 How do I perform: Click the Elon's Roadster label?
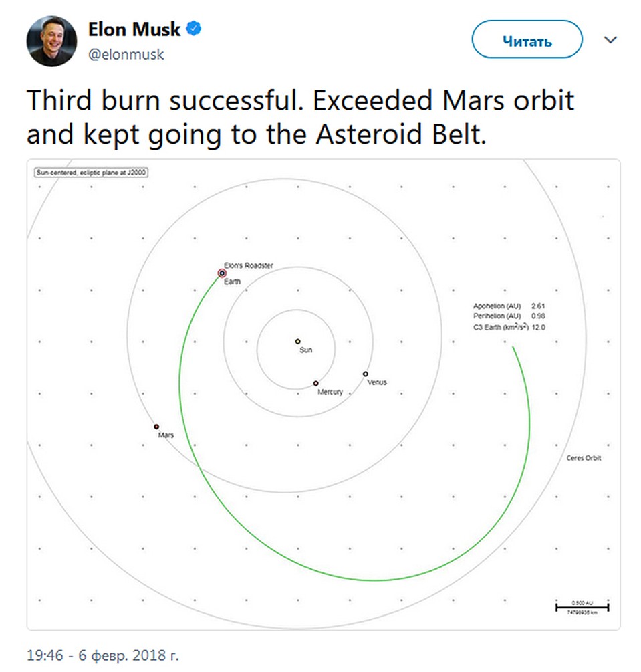249,265
